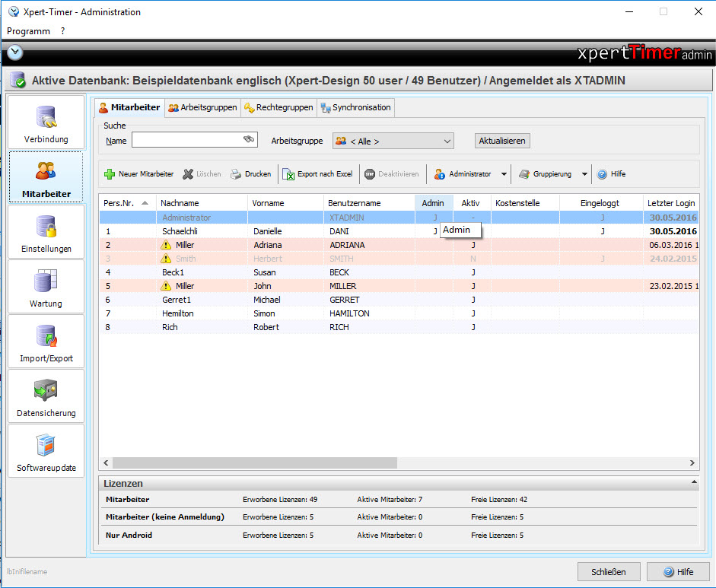The height and width of the screenshot is (588, 716).
Task: Click the Aktualisieren button
Action: pos(501,141)
